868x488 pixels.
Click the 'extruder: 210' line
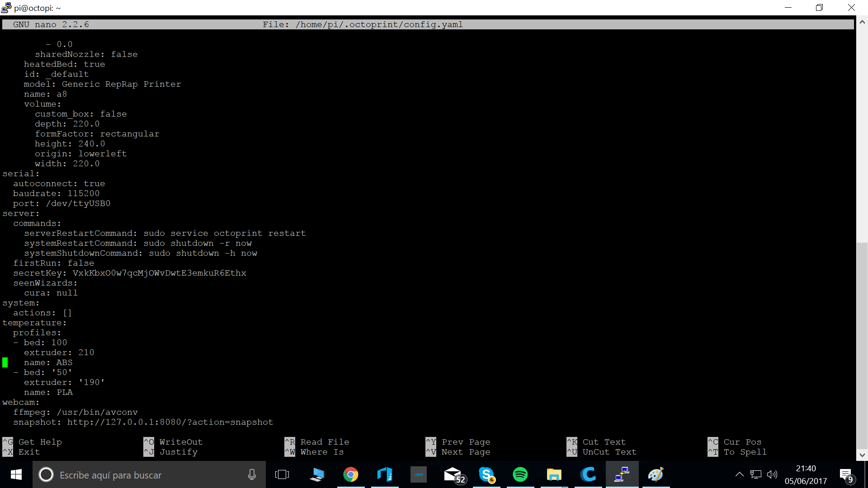click(59, 352)
